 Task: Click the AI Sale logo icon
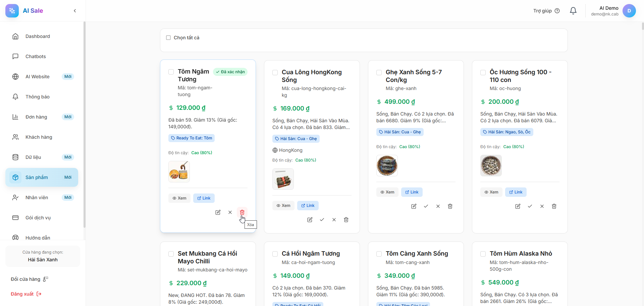click(12, 11)
